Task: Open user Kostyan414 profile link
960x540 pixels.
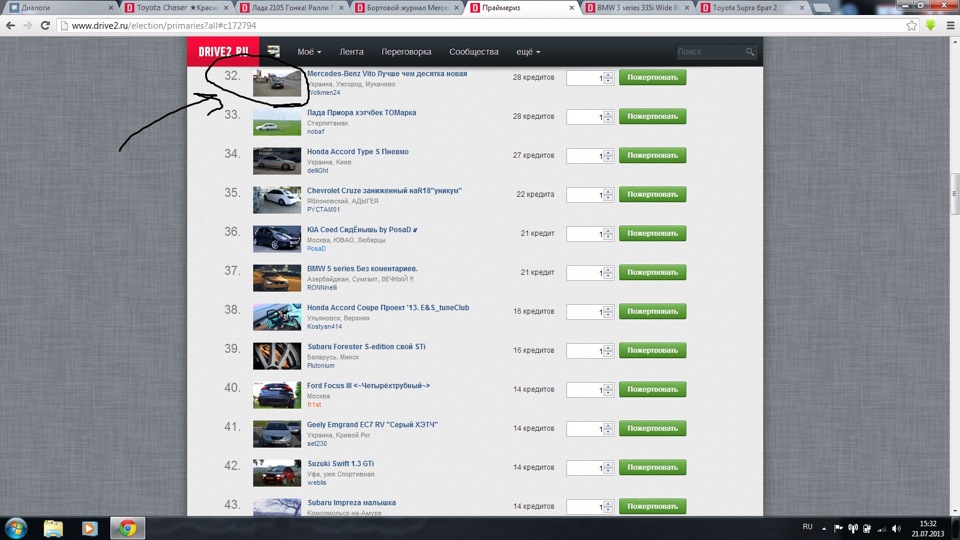Action: click(x=324, y=327)
